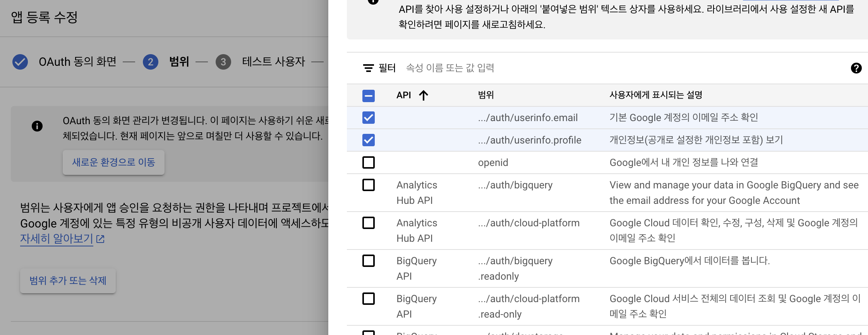
Task: Click the .../auth/userinfo.profile scope text
Action: [530, 140]
